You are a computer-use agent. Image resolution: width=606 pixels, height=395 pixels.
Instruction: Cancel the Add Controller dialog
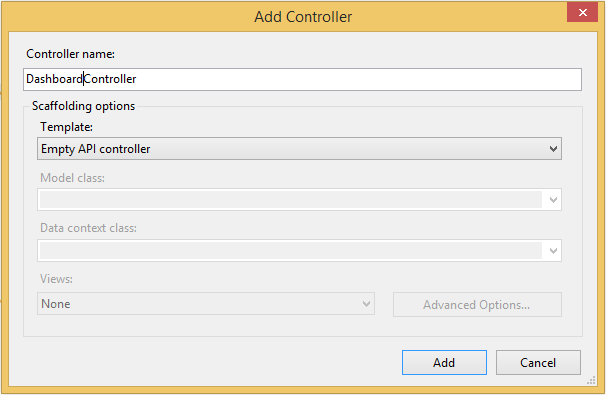tap(538, 363)
